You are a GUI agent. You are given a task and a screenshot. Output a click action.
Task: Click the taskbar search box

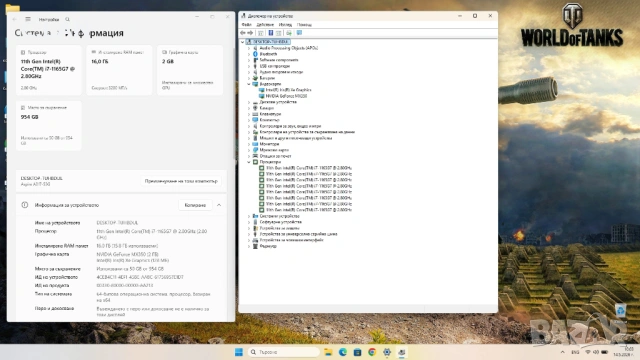coord(284,352)
